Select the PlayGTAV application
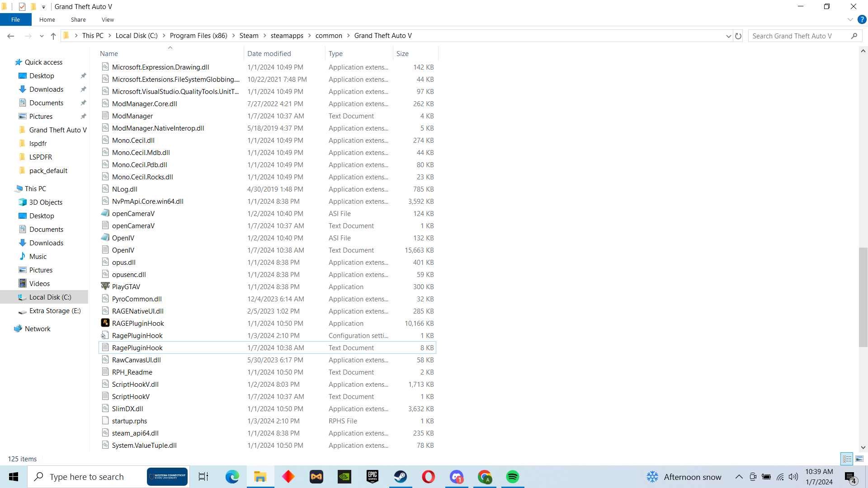Viewport: 868px width, 488px height. pyautogui.click(x=126, y=287)
